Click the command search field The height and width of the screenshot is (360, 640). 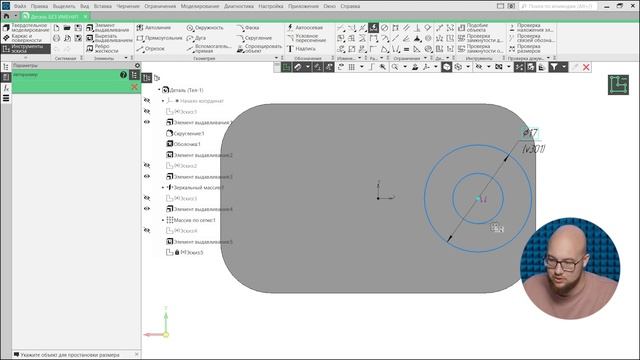[x=558, y=6]
